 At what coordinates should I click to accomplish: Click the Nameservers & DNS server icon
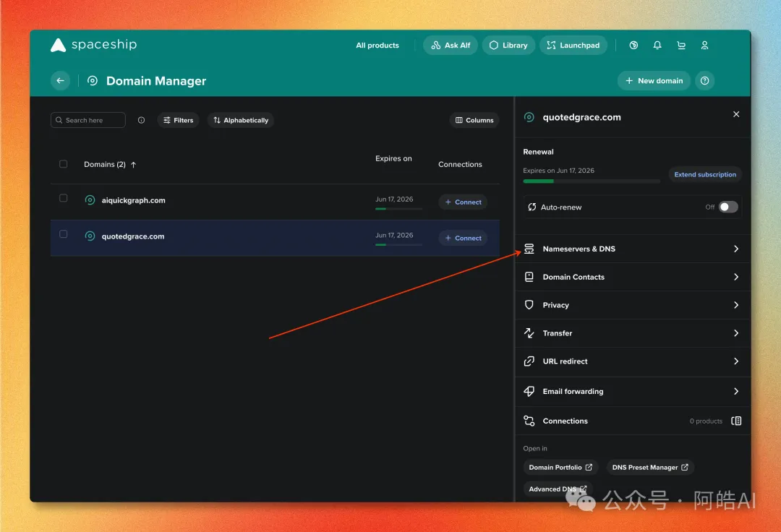click(529, 249)
